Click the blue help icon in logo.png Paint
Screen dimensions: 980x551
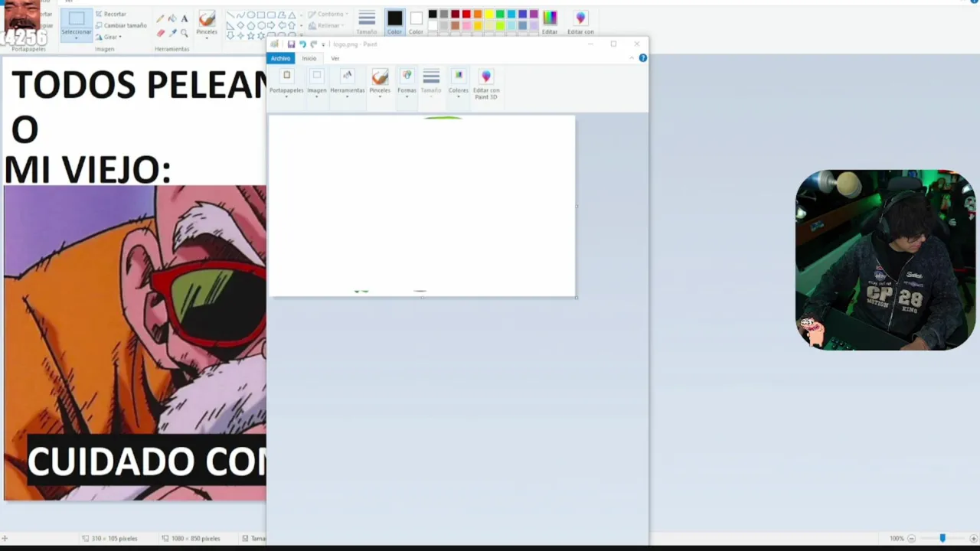(642, 58)
